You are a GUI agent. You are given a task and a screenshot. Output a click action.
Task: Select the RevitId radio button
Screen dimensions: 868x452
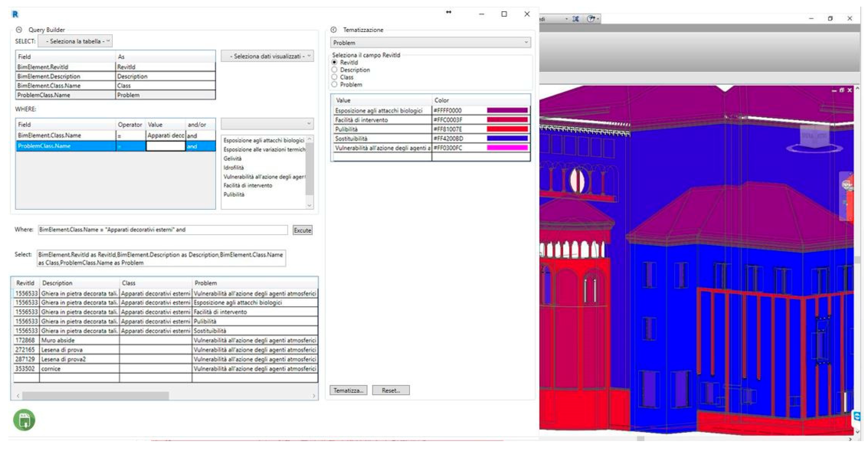tap(335, 62)
